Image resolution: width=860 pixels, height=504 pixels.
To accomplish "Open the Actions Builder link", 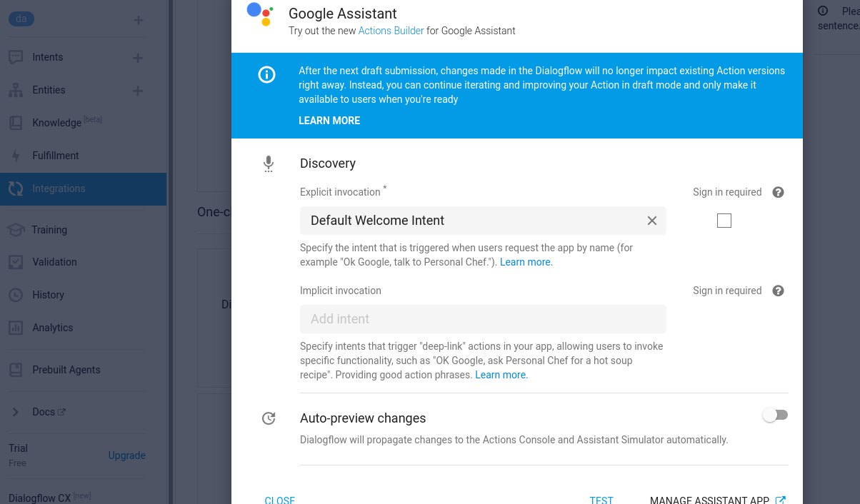I will pos(391,31).
